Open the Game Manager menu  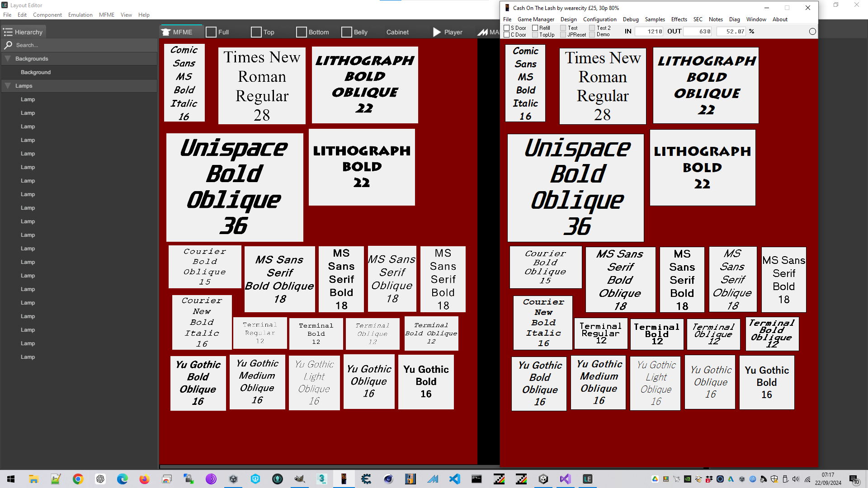(x=536, y=19)
